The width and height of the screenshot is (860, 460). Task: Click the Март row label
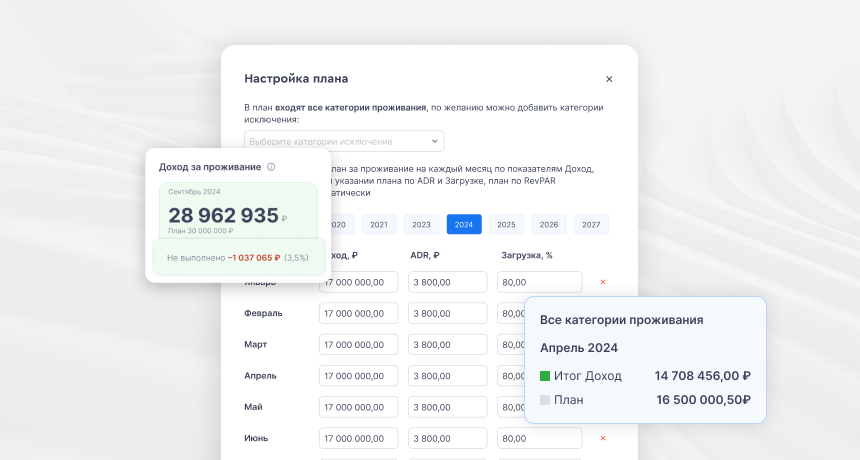tap(256, 344)
